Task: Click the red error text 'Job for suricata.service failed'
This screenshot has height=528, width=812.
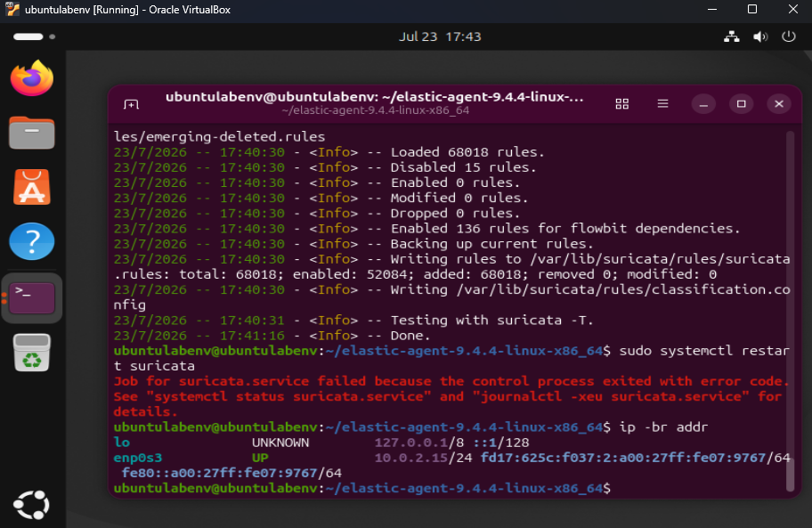Action: tap(240, 381)
